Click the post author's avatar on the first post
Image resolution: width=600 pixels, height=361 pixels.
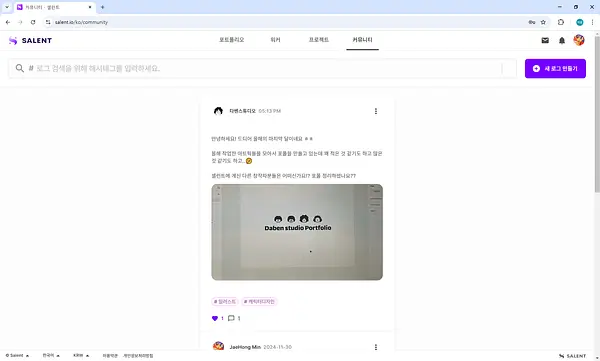218,111
